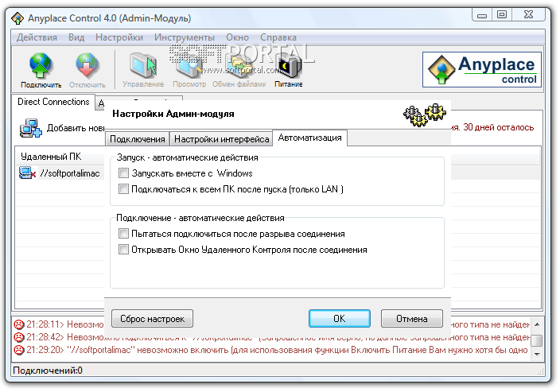Click the Отмена button
Image resolution: width=560 pixels, height=392 pixels.
(x=412, y=319)
